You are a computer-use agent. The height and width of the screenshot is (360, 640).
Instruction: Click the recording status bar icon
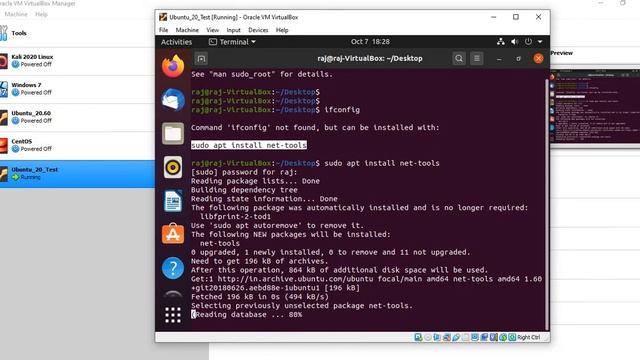tap(484, 337)
